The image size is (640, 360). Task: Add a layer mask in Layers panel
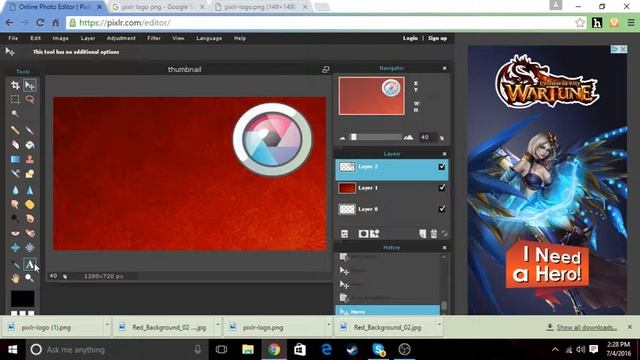[x=363, y=233]
